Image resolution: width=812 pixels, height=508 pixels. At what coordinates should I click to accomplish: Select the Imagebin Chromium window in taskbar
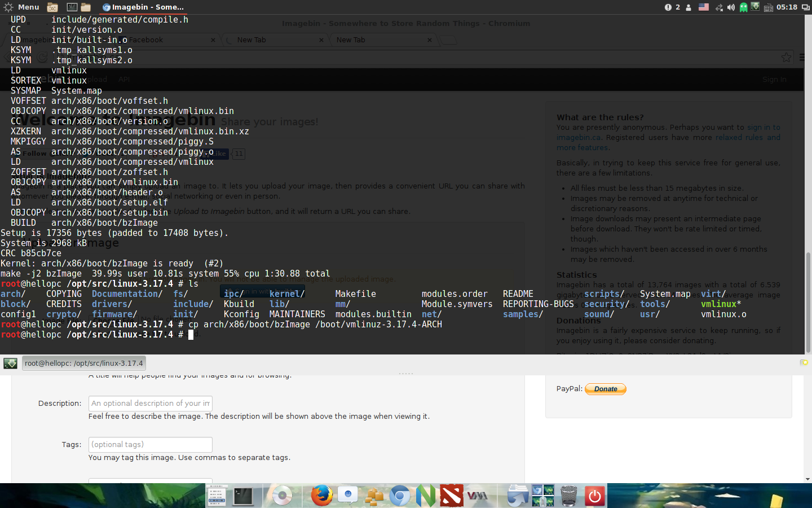click(143, 7)
